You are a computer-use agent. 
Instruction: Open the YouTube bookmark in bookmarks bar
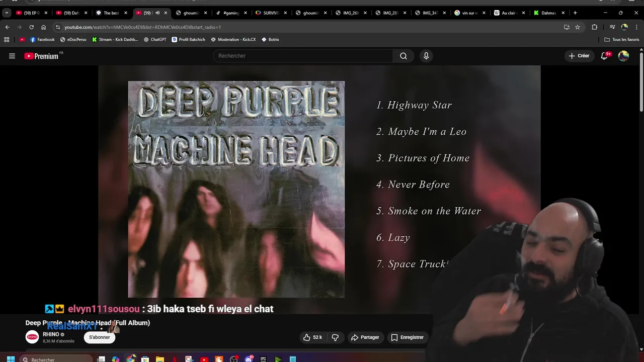click(x=22, y=39)
